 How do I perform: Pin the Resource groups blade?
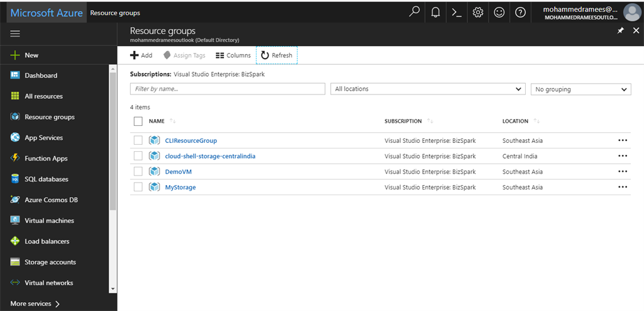pos(621,30)
